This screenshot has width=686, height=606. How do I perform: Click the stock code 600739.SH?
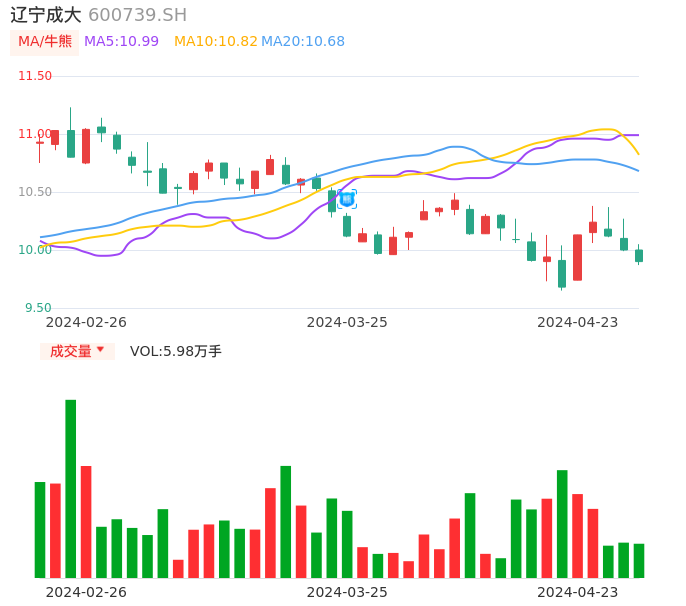137,15
